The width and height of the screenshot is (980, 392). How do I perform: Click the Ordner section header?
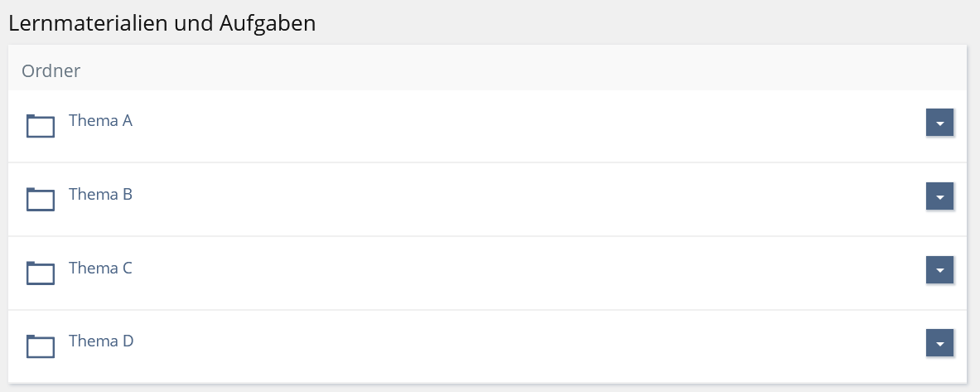coord(51,71)
